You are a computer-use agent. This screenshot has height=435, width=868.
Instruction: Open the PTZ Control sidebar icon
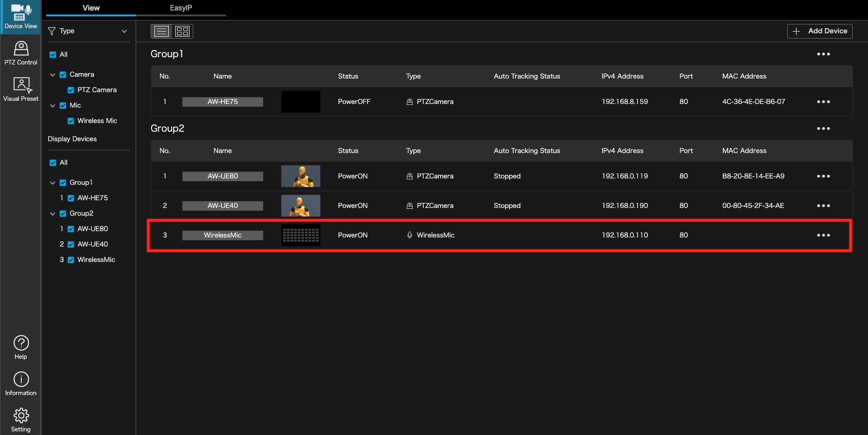click(21, 53)
